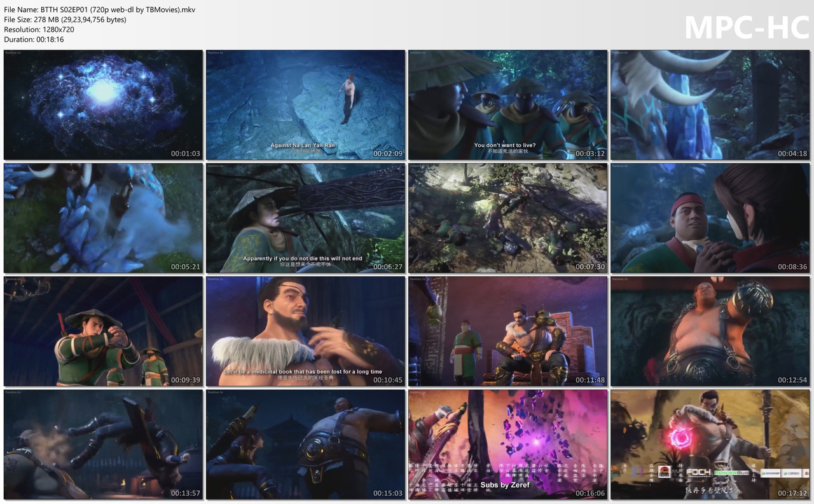Select the thumbnail at timestamp 00:10:45

pos(305,331)
